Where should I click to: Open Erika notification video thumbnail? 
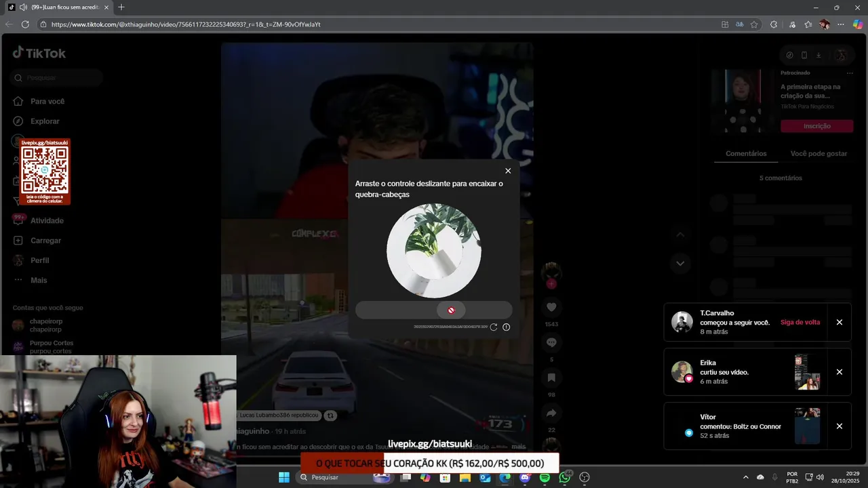[807, 372]
